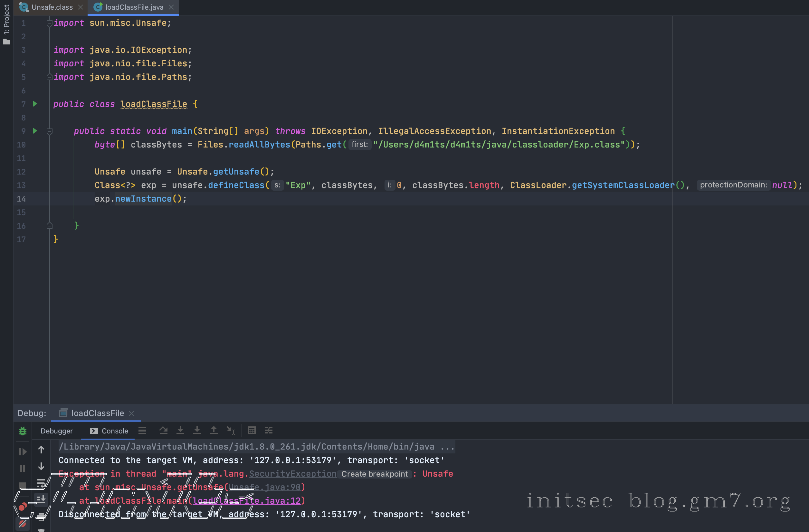Viewport: 809px width, 532px height.
Task: Click the Rerun debug bug icon
Action: click(x=23, y=431)
